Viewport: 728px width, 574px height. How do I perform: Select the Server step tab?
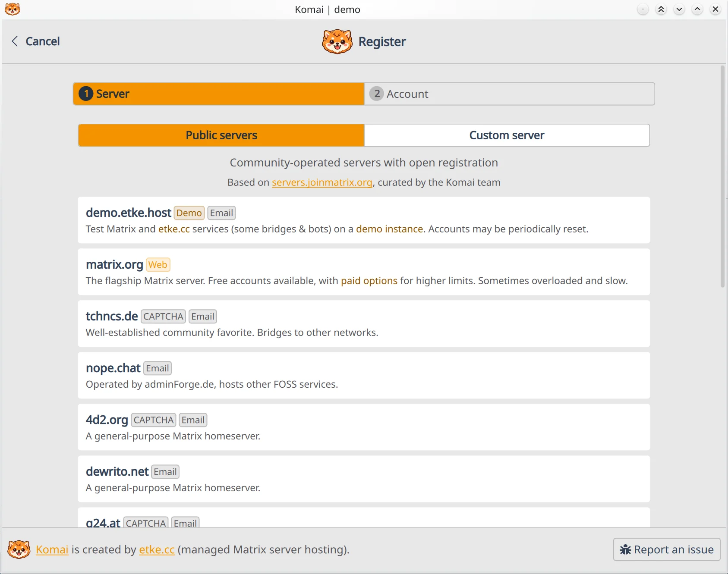(x=219, y=94)
